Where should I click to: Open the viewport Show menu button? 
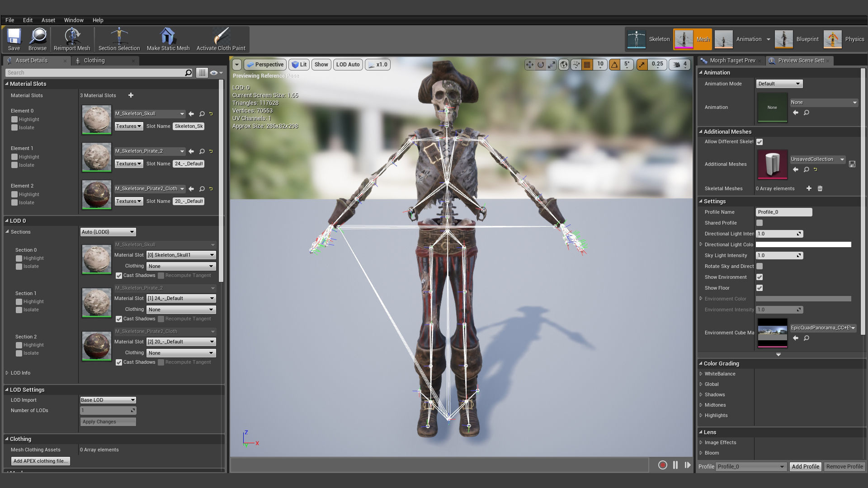321,65
